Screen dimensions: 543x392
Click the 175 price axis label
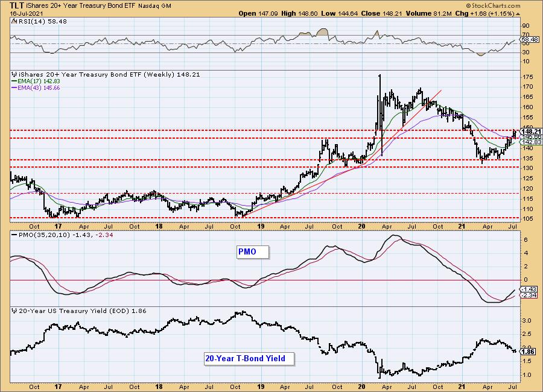click(529, 77)
